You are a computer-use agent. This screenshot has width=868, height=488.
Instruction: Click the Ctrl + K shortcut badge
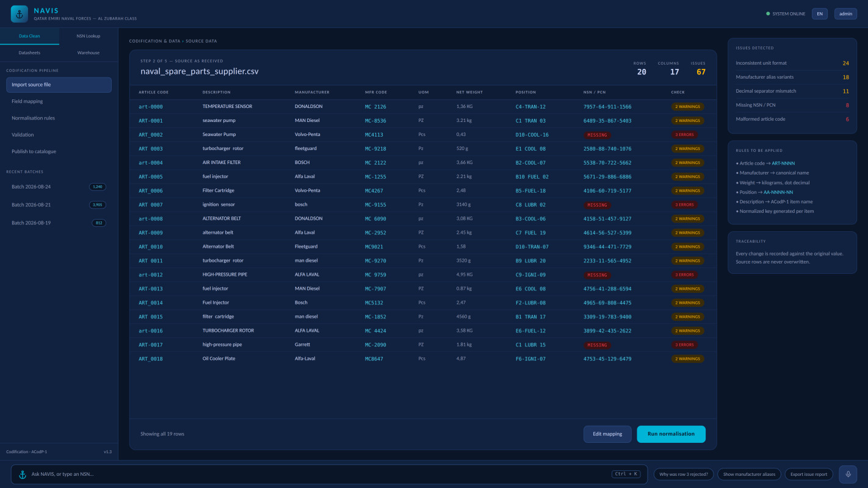pyautogui.click(x=626, y=474)
